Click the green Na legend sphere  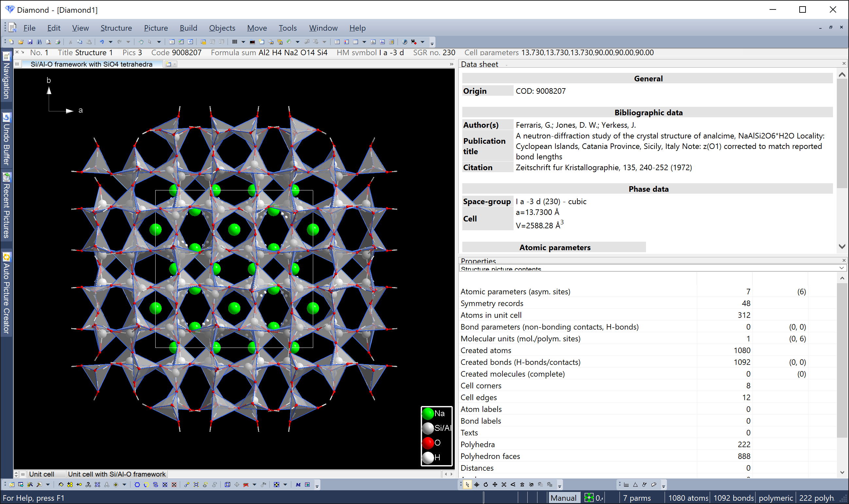428,413
